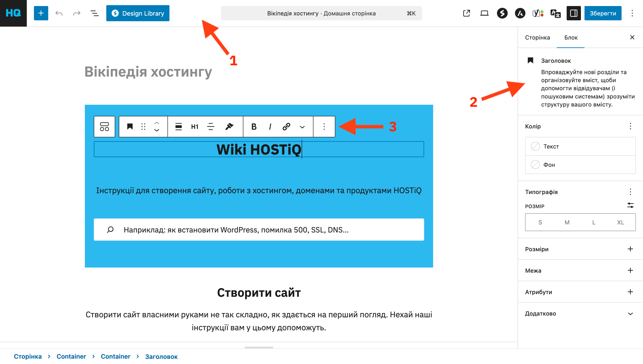643x364 pixels.
Task: Open heading block options menu
Action: (324, 127)
